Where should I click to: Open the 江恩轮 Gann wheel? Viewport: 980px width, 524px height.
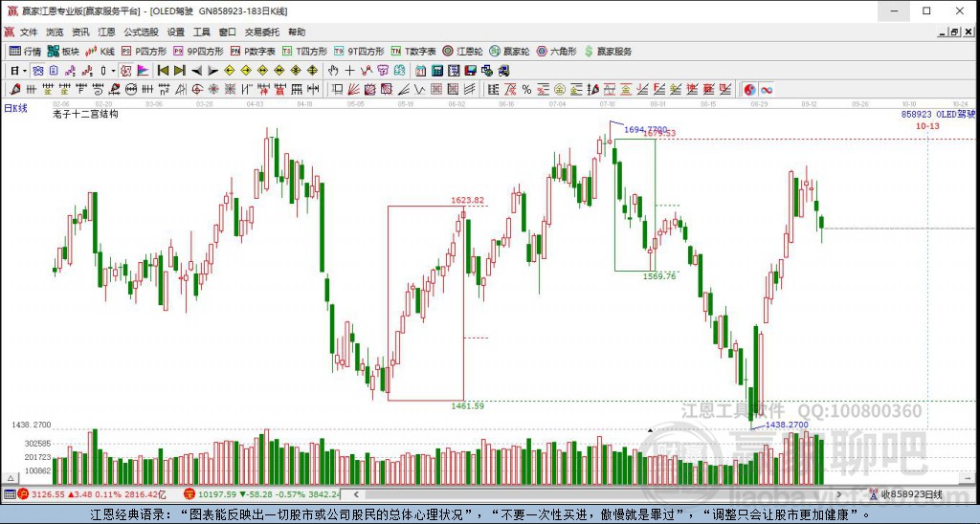point(462,52)
